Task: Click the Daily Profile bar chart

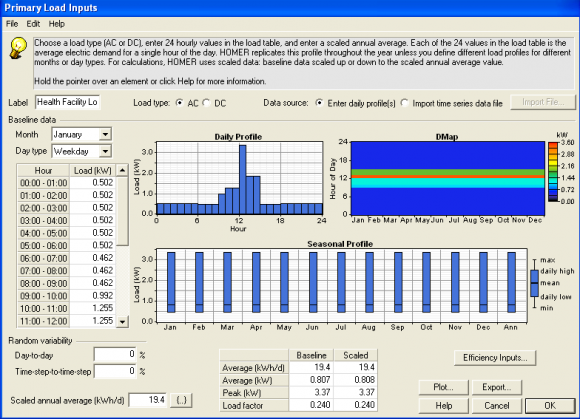Action: [x=239, y=178]
